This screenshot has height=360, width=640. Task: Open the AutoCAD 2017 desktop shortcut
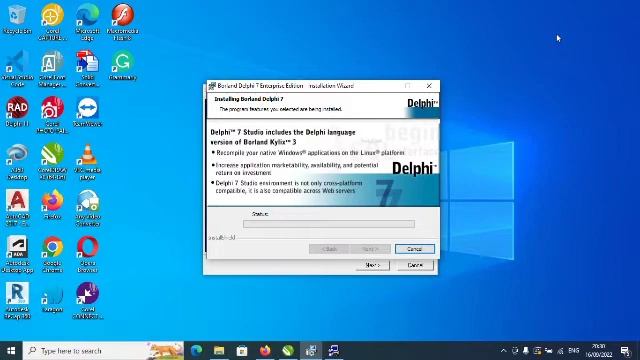point(17,208)
